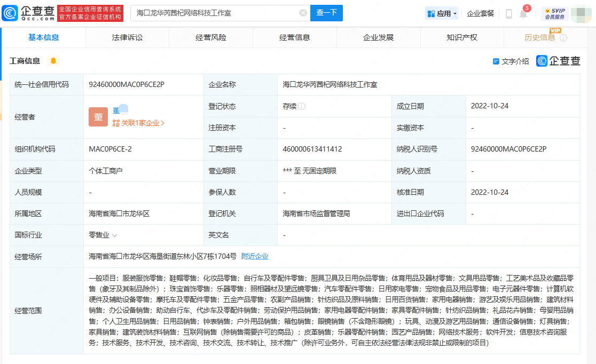Screen dimensions: 596x364
Task: Open the 企业套餐 link
Action: pos(480,13)
